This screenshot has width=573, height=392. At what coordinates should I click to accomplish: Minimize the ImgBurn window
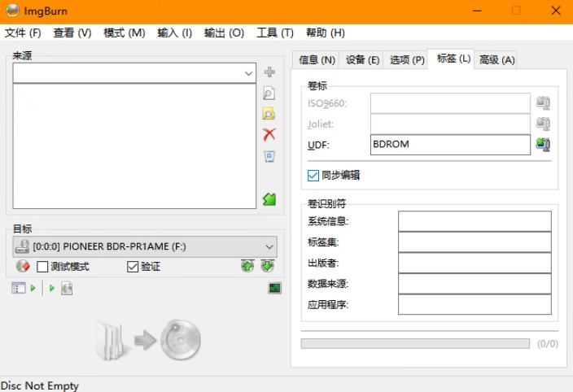(x=477, y=11)
